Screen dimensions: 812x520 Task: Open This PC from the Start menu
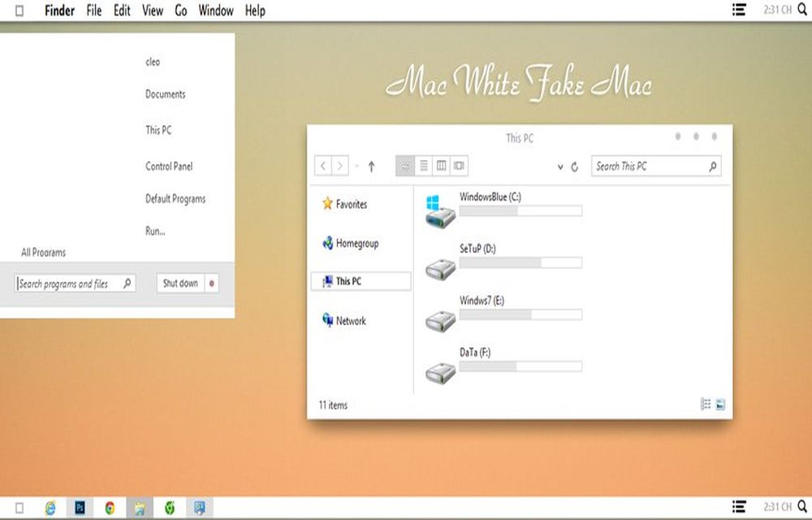coord(158,130)
